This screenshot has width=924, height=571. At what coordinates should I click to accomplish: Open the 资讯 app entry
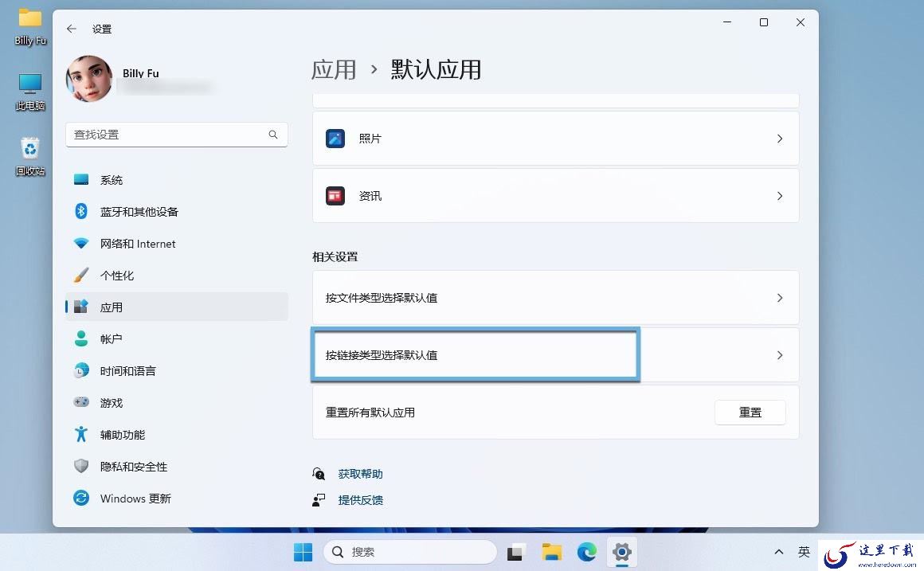point(555,196)
